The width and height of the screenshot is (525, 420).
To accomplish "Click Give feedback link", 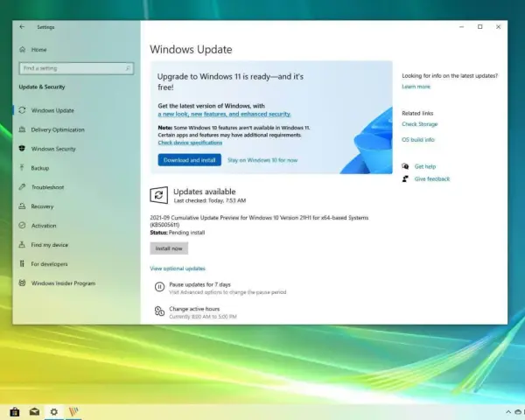I will [432, 178].
